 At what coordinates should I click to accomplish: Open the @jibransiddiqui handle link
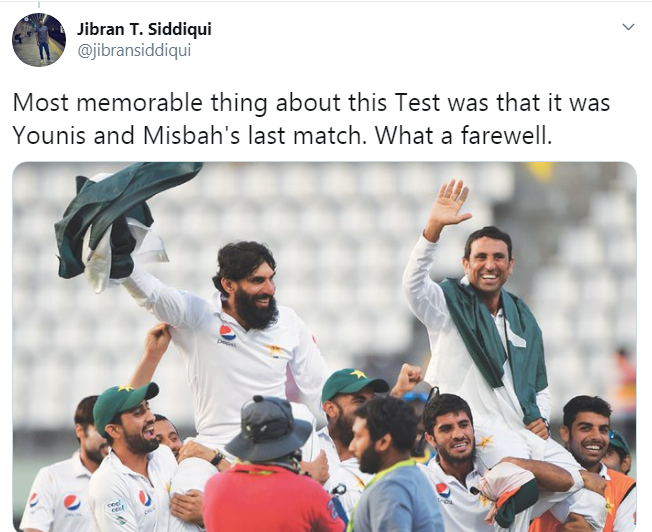pos(134,50)
